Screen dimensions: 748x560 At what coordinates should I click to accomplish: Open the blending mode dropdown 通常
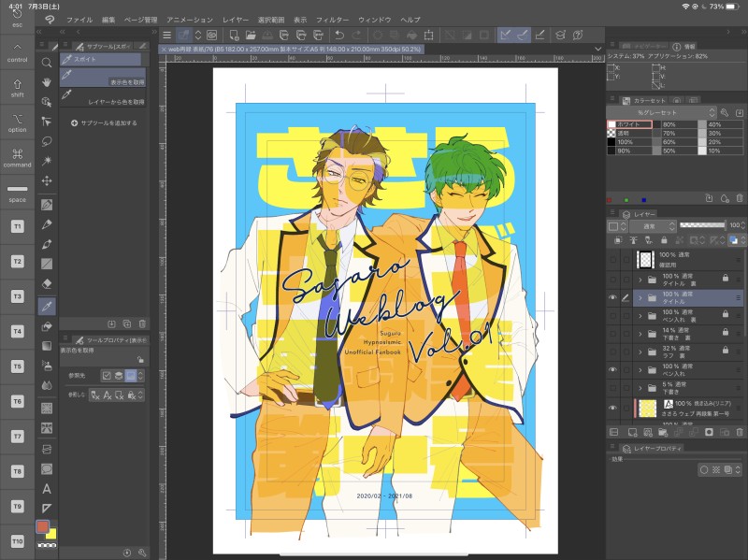point(653,225)
